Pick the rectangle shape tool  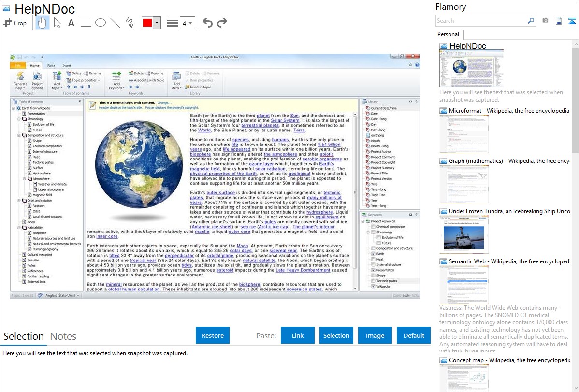tap(86, 23)
